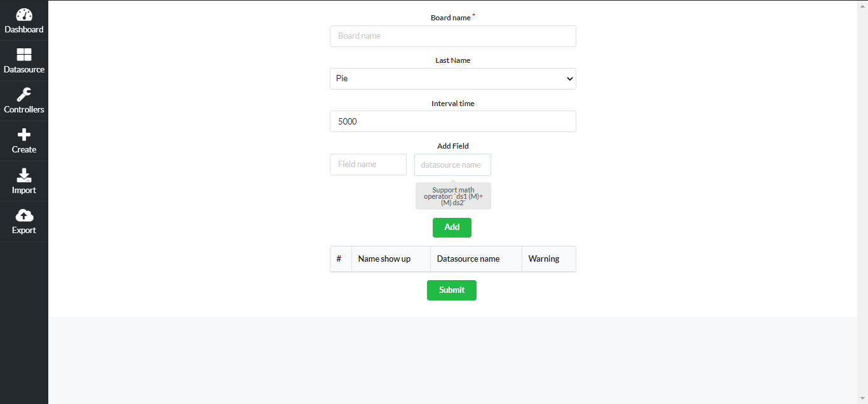Submit the board creation form
The height and width of the screenshot is (404, 868).
[x=452, y=290]
